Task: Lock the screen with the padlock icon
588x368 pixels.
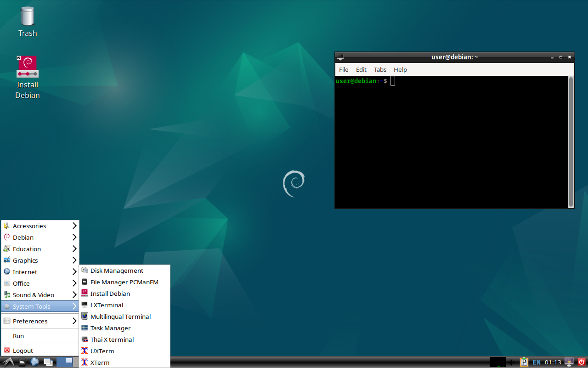Action: [x=570, y=362]
